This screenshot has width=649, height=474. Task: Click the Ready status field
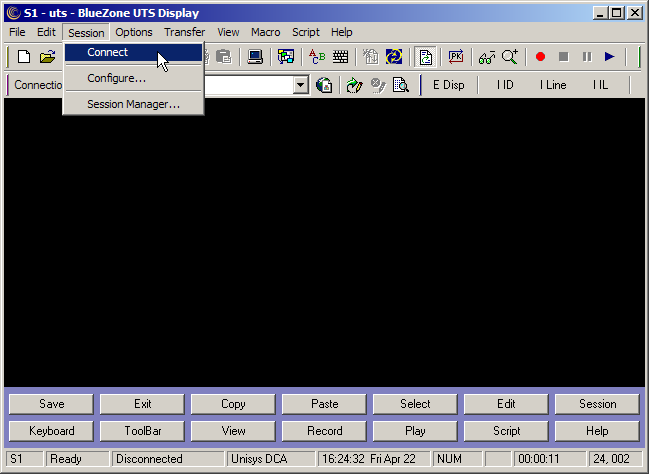click(78, 459)
